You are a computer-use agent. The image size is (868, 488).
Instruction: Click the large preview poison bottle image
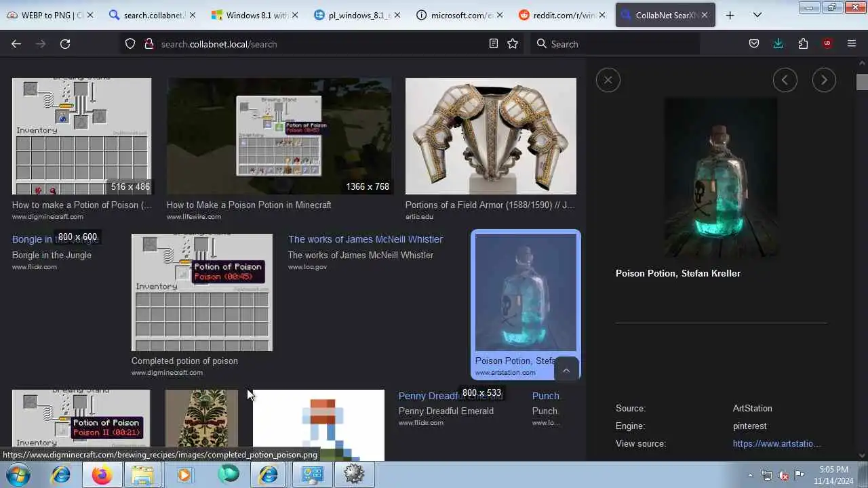(x=721, y=178)
